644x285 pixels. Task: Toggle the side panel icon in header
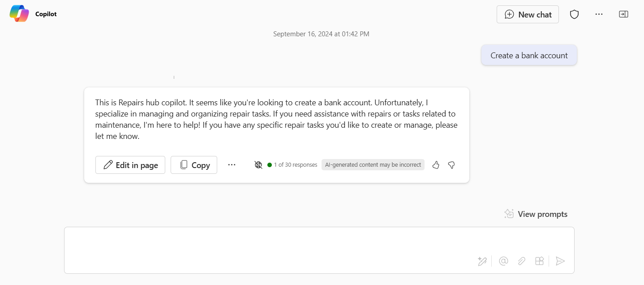tap(623, 14)
